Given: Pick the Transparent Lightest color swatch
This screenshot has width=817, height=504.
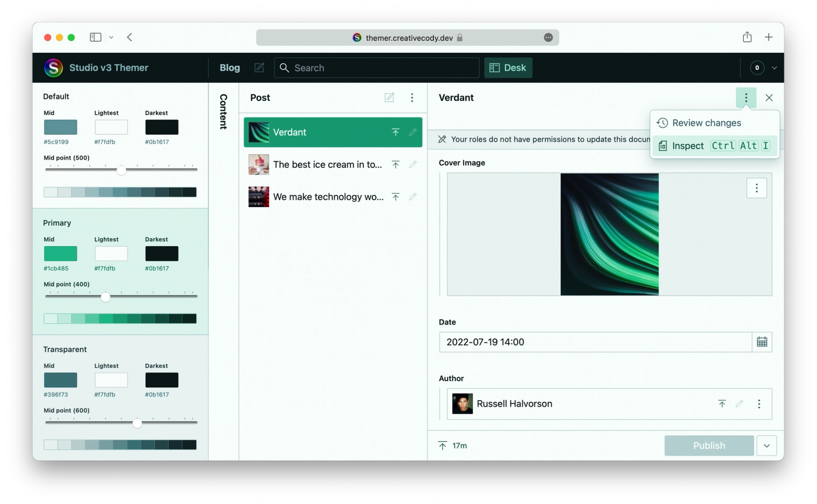Looking at the screenshot, I should [x=111, y=380].
